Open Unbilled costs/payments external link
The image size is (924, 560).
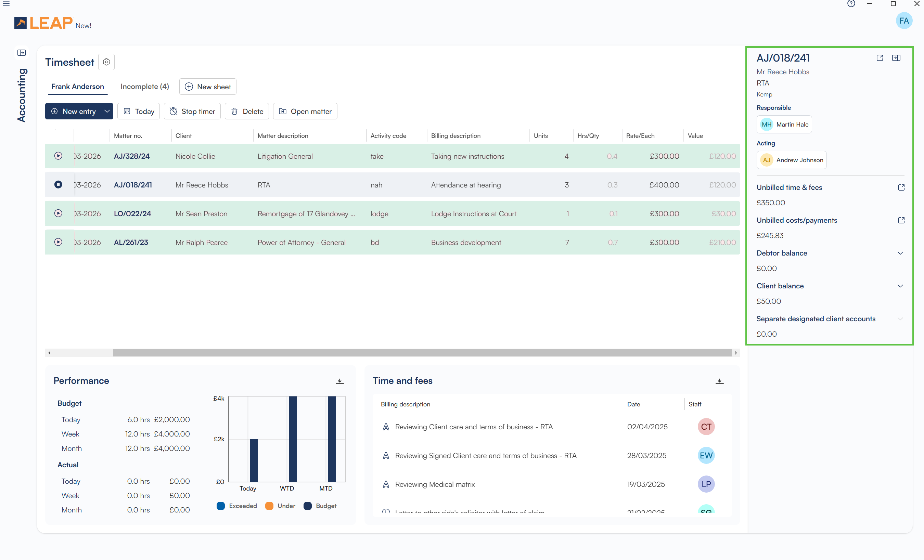(901, 220)
